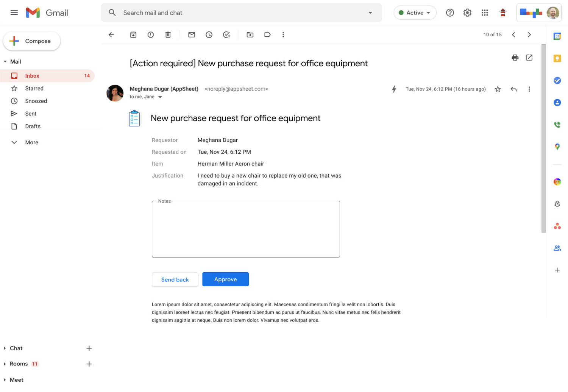The width and height of the screenshot is (568, 392).
Task: Expand the Rooms section
Action: click(5, 364)
